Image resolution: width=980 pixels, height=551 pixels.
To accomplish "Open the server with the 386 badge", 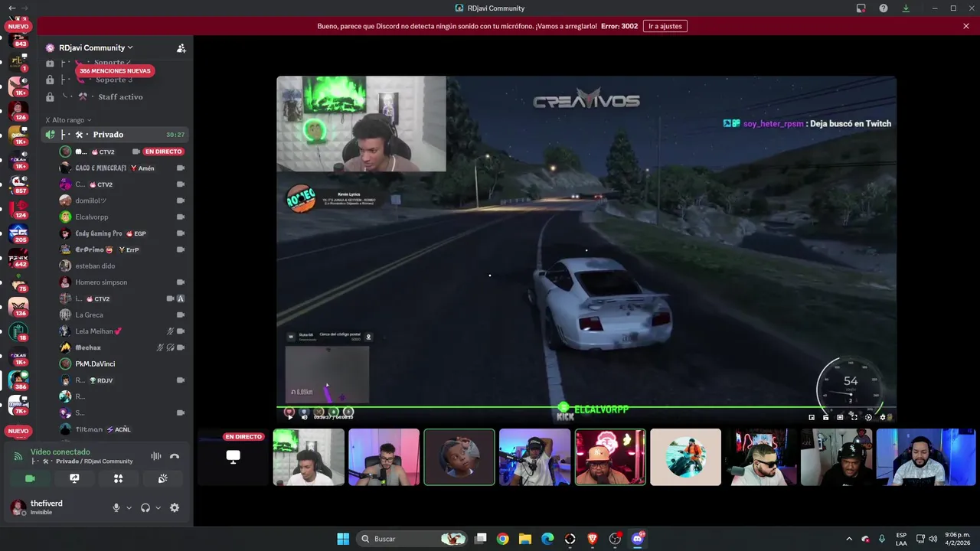I will tap(18, 379).
